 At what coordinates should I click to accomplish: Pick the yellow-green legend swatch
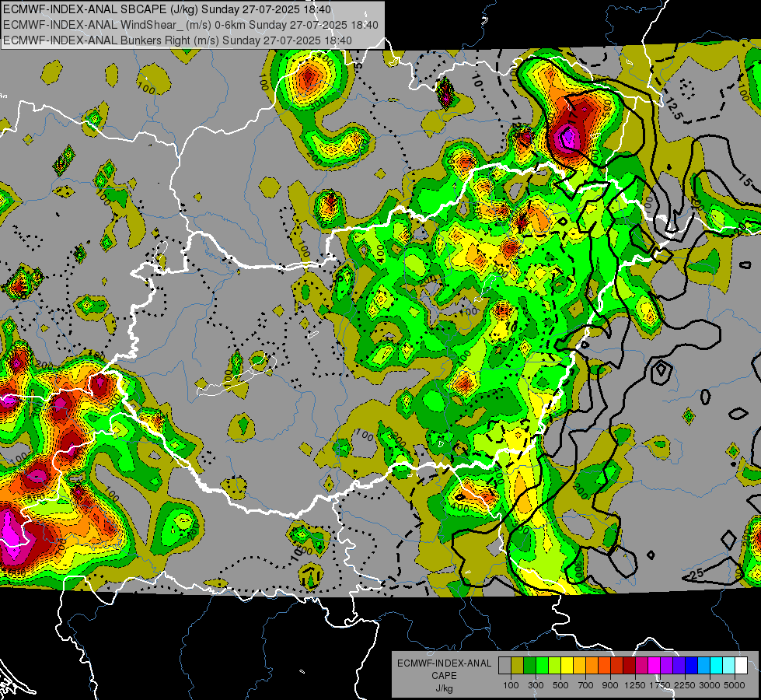(x=555, y=666)
